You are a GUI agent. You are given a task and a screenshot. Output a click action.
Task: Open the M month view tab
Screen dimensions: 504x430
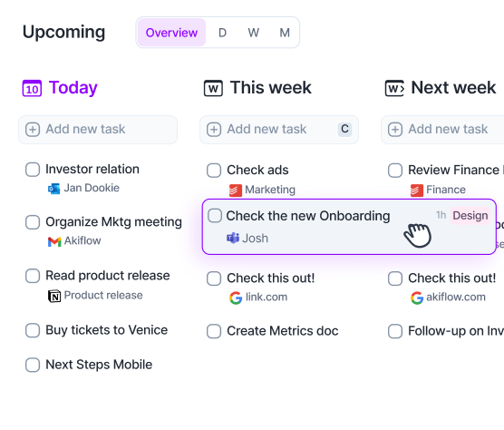(x=285, y=33)
